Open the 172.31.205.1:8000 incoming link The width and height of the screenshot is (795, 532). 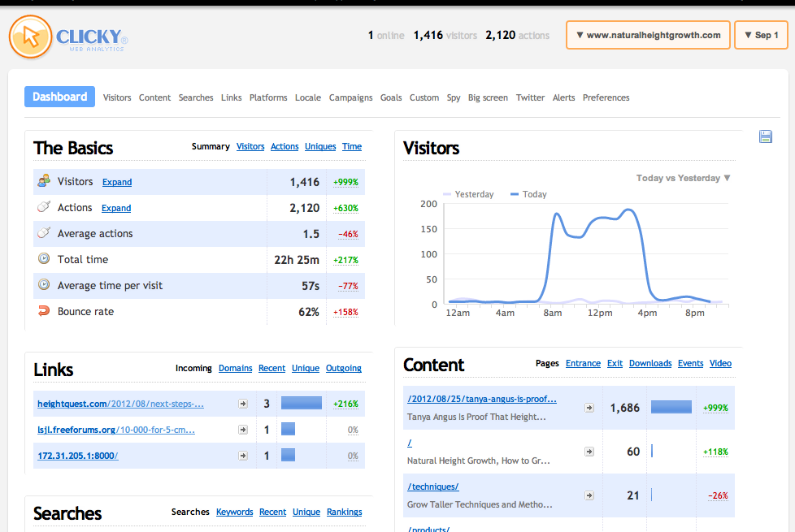[x=77, y=456]
